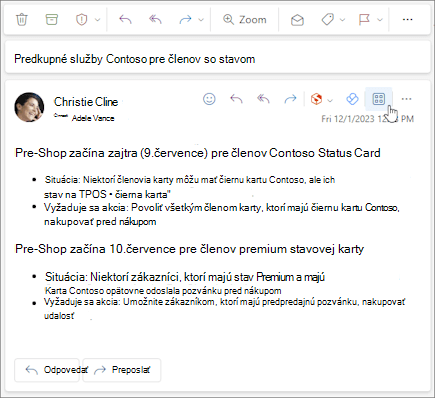Click the subject line Predkupné služby Contoso
Screen dimensions: 435x398
pos(135,59)
